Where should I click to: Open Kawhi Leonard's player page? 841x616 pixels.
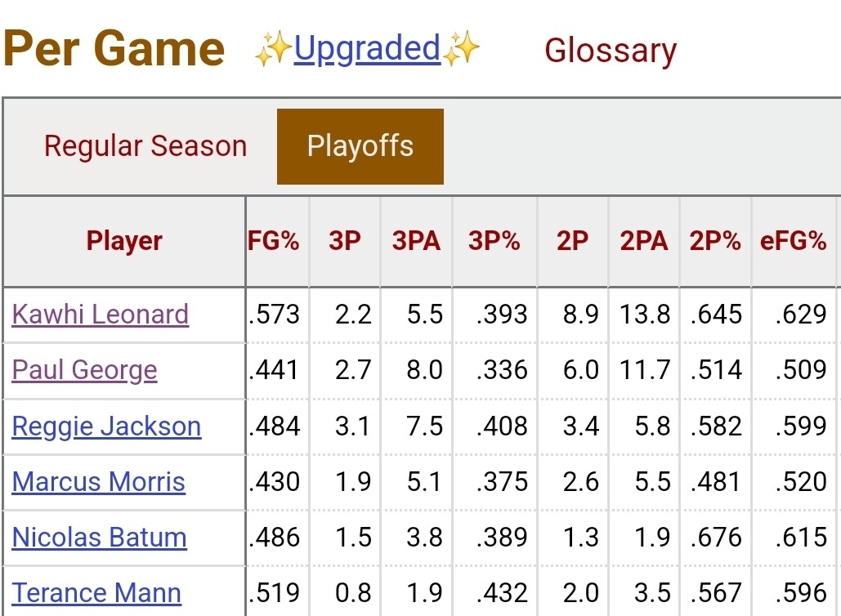(x=101, y=315)
